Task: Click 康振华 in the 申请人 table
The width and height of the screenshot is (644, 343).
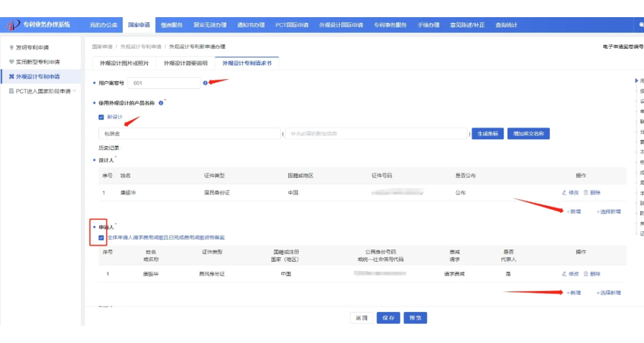Action: tap(151, 274)
